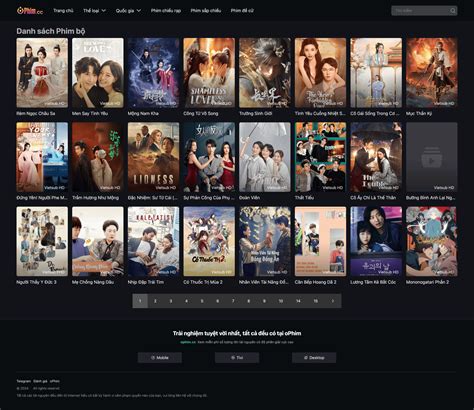474x410 pixels.
Task: Open the Telegram footer link
Action: point(23,381)
